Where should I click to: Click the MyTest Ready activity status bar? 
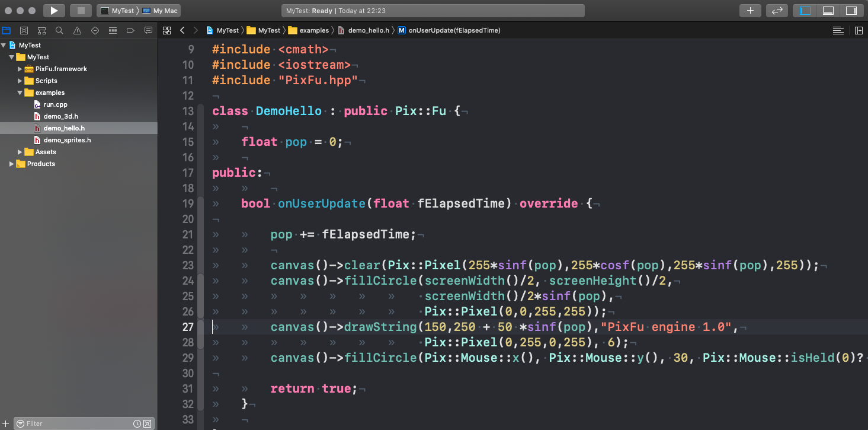[x=433, y=11]
